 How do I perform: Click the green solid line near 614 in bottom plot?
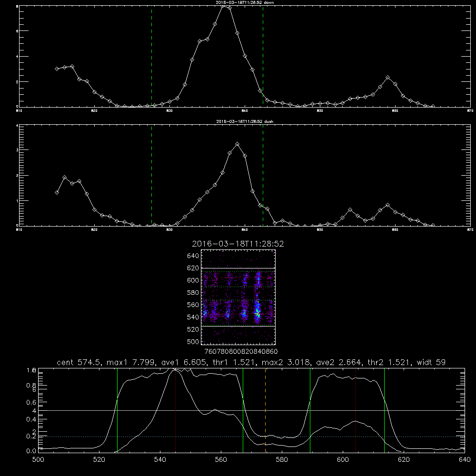coord(384,410)
